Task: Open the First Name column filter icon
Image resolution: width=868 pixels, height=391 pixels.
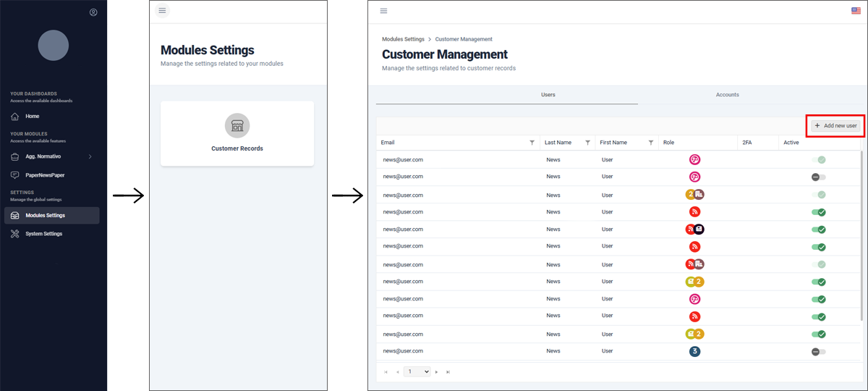Action: pos(651,143)
